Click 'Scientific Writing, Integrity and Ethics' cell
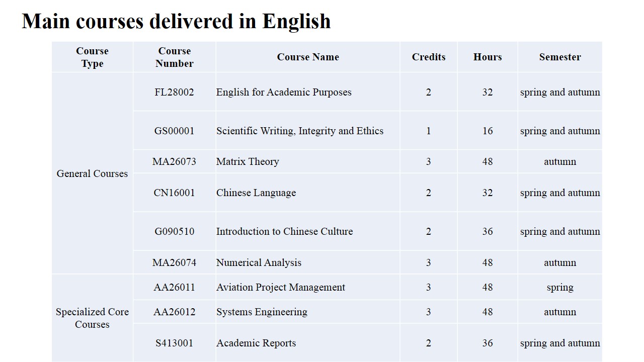Screen dimensions: 644x362 pos(300,131)
